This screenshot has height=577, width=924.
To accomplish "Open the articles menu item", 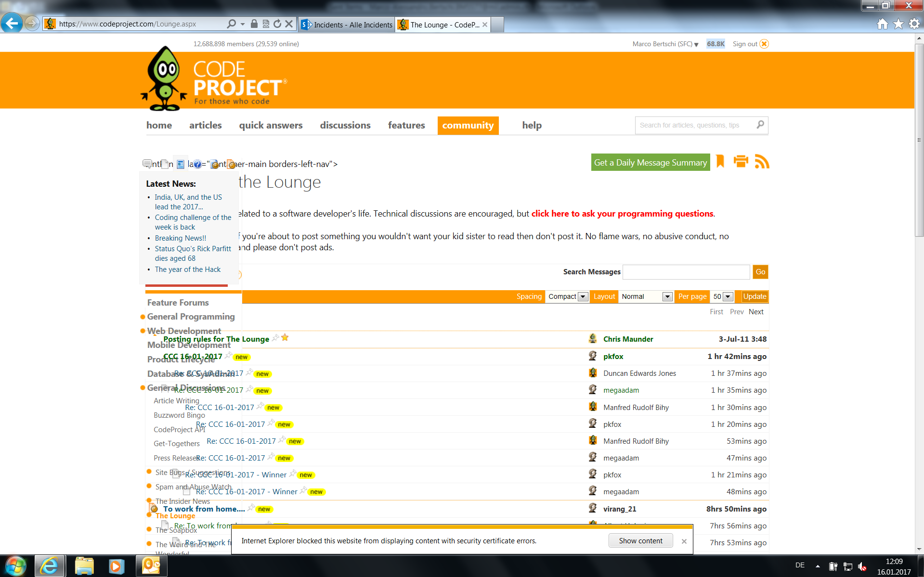I will 205,125.
